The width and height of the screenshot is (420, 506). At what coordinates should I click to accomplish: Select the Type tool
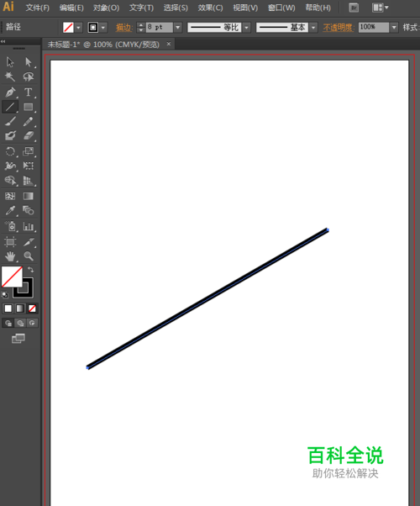28,92
